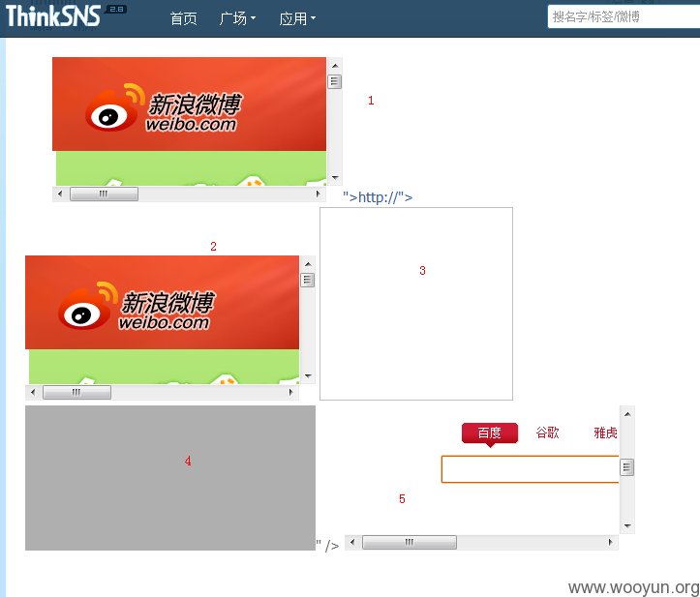Click the orange-bordered search input field

click(530, 469)
